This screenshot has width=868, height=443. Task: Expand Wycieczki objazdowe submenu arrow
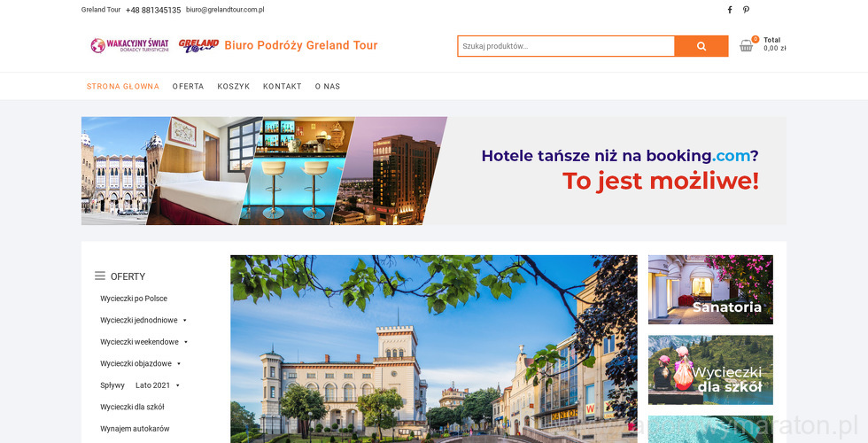pos(179,364)
